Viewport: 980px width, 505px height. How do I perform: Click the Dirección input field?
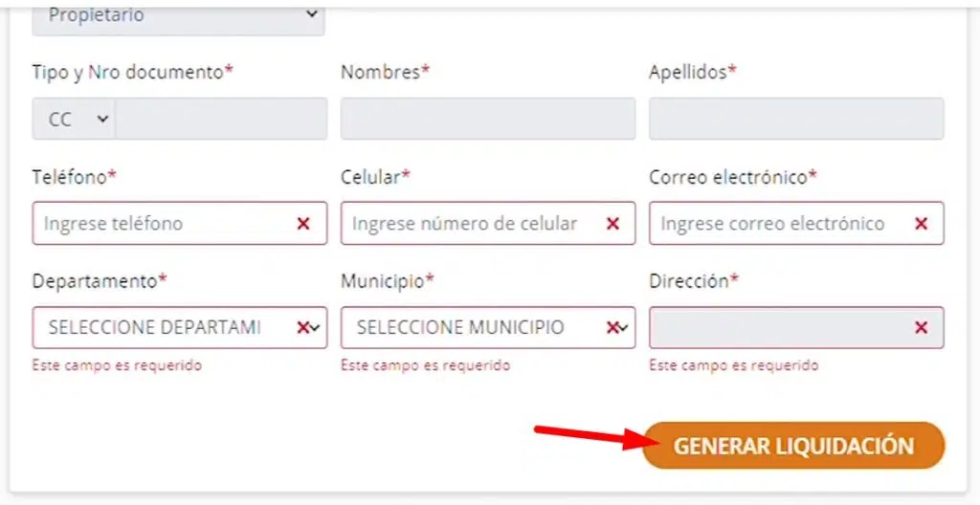(796, 327)
